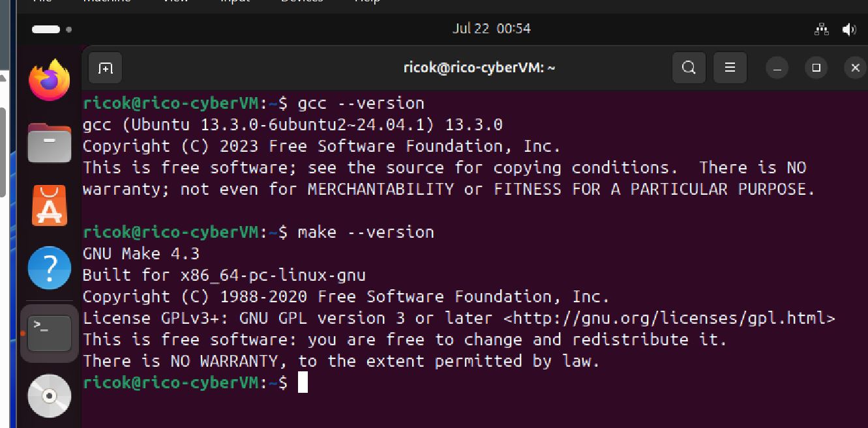Click the 'free to change and redistribute it' line
Screen dimensions: 868x428
pos(405,340)
